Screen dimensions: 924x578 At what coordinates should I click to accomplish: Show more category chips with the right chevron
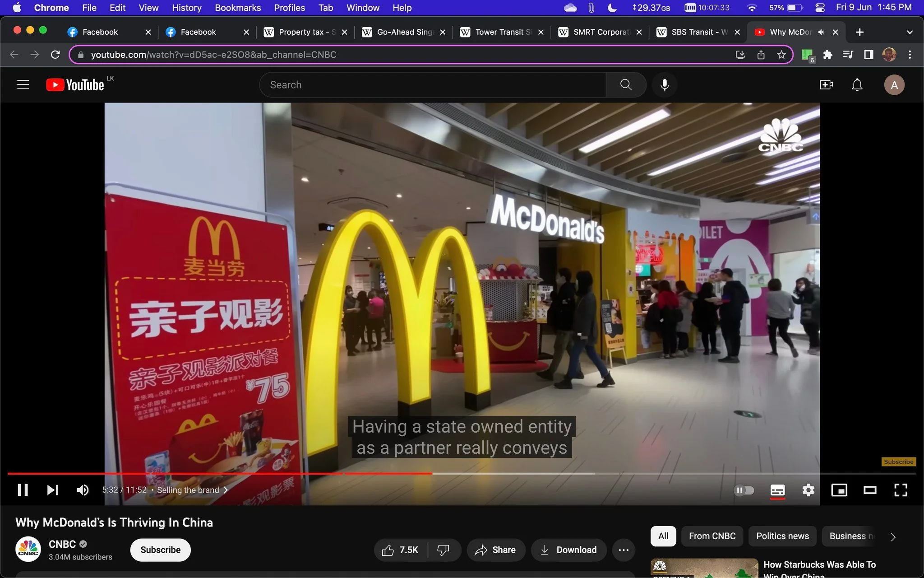893,537
